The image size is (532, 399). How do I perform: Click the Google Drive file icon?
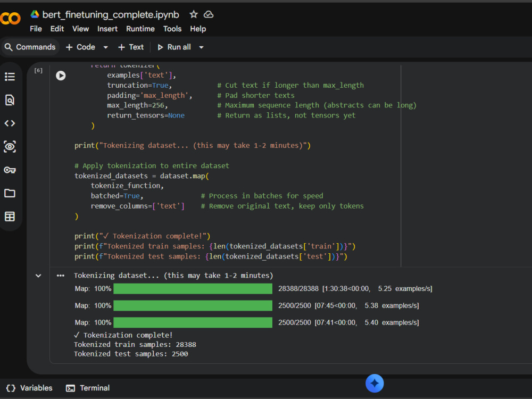pyautogui.click(x=35, y=14)
